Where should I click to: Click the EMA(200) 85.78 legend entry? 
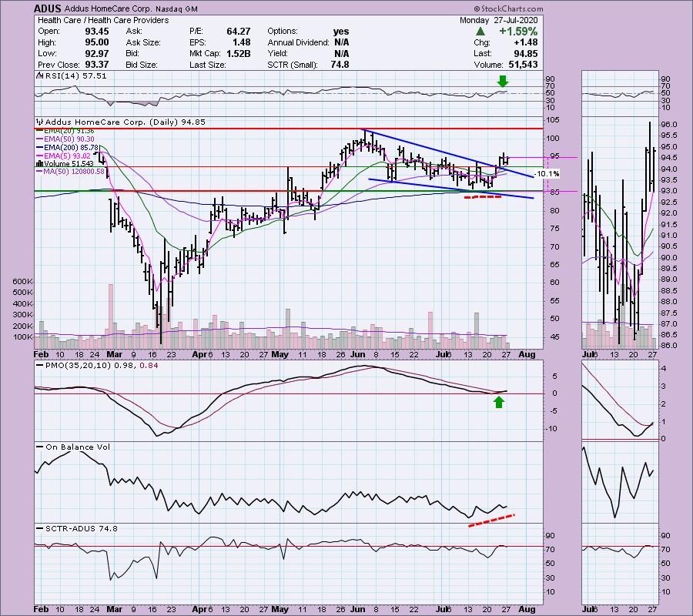point(71,148)
